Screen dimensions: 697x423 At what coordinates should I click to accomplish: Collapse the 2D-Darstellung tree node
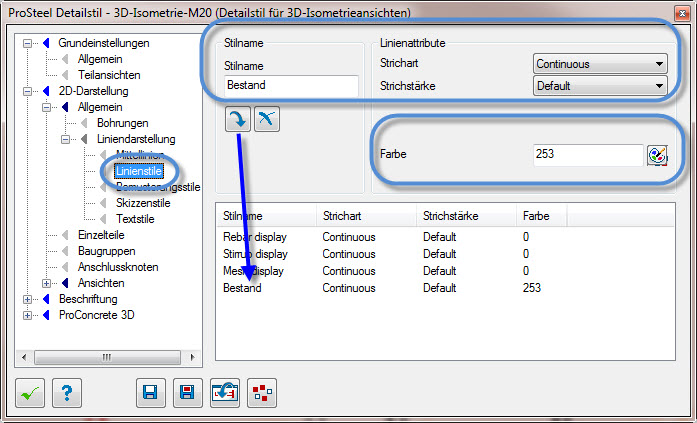[x=28, y=92]
